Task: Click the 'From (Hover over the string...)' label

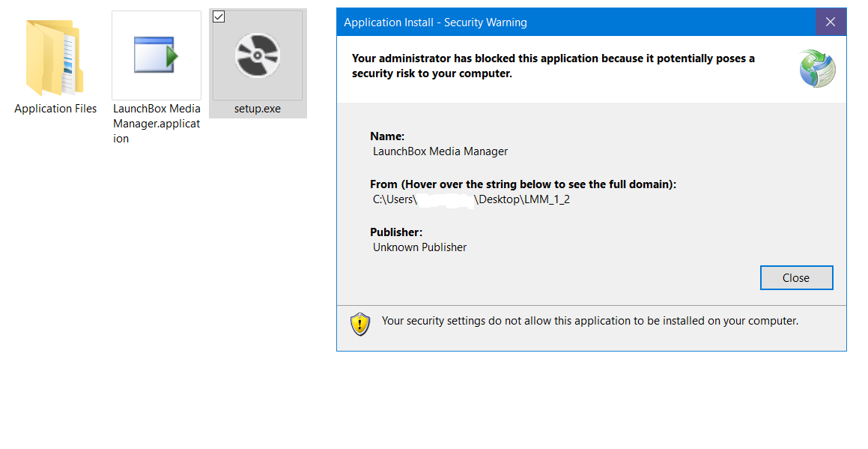Action: pyautogui.click(x=523, y=184)
